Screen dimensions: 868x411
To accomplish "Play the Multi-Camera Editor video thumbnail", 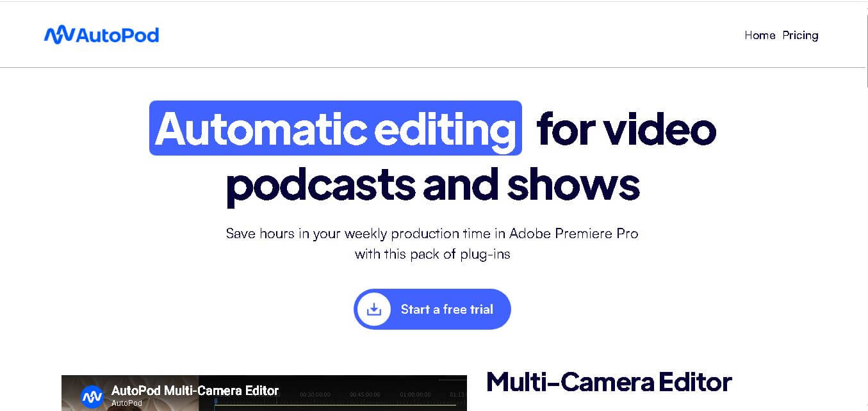I will point(264,393).
